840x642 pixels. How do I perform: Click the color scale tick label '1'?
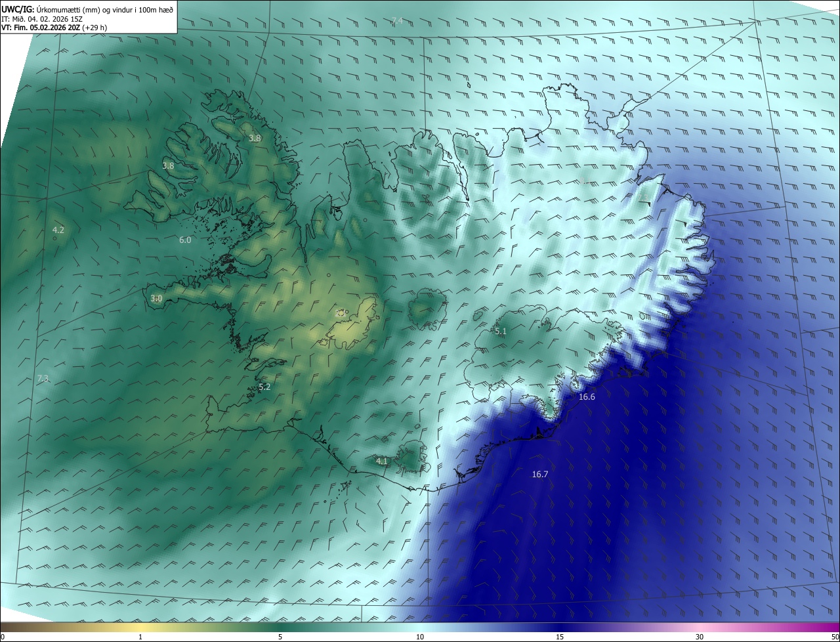pos(140,637)
